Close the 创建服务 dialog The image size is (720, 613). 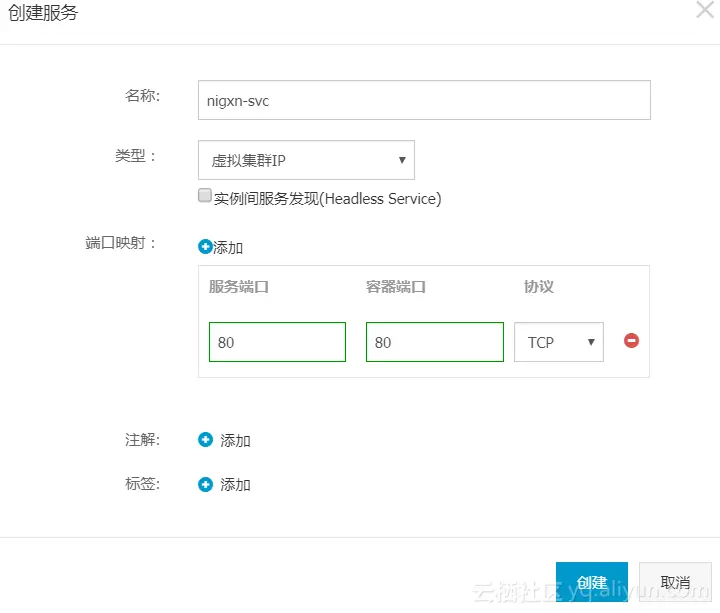pos(705,10)
